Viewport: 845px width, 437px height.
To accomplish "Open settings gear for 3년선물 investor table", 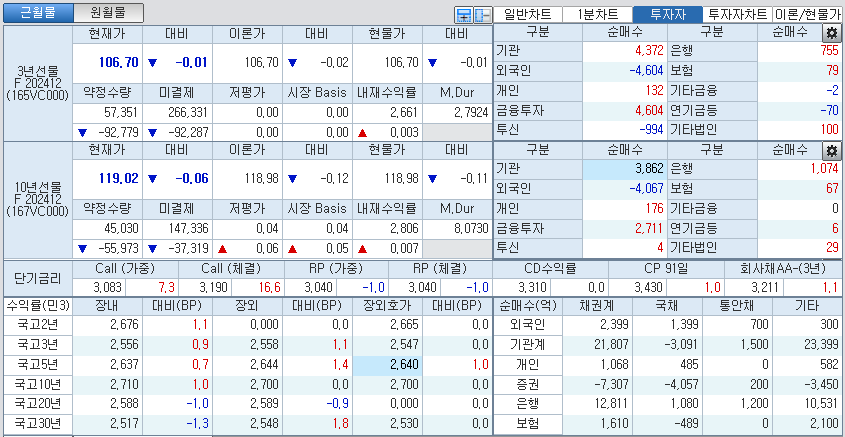I will coord(831,33).
